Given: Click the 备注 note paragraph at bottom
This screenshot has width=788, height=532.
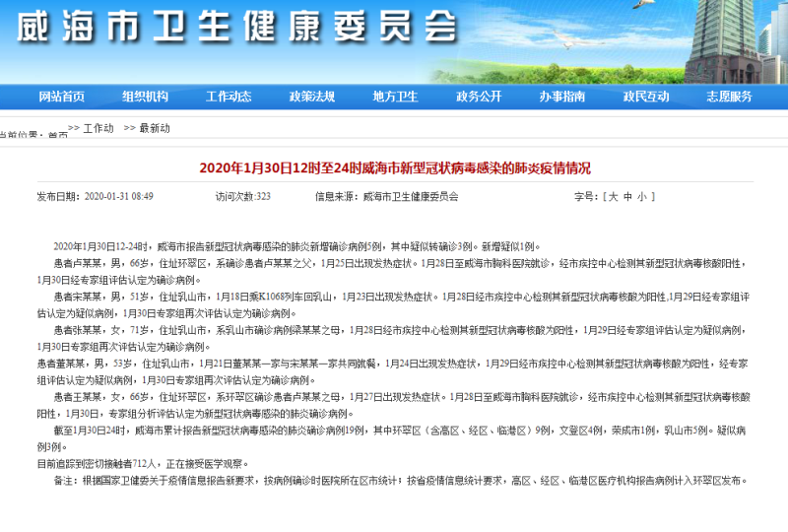Looking at the screenshot, I should tap(401, 481).
